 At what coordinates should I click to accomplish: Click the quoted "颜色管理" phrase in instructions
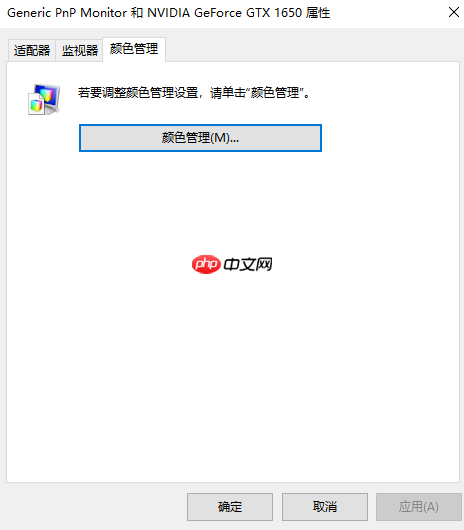pyautogui.click(x=275, y=93)
